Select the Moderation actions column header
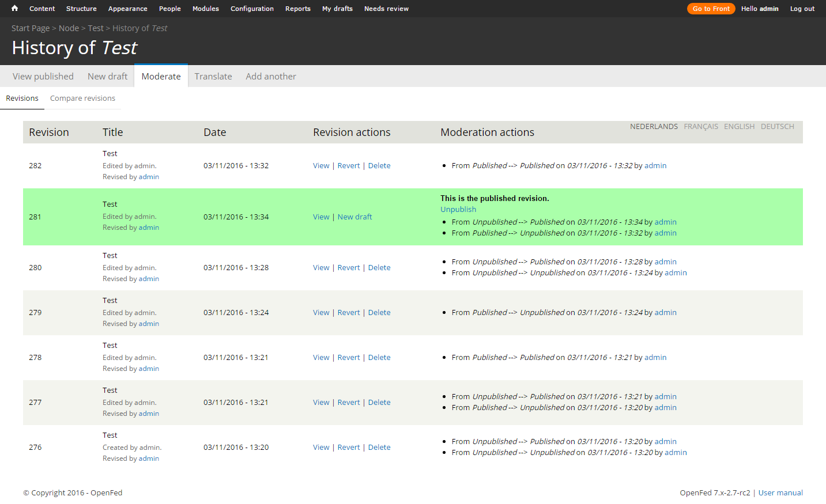The height and width of the screenshot is (504, 826). point(487,132)
